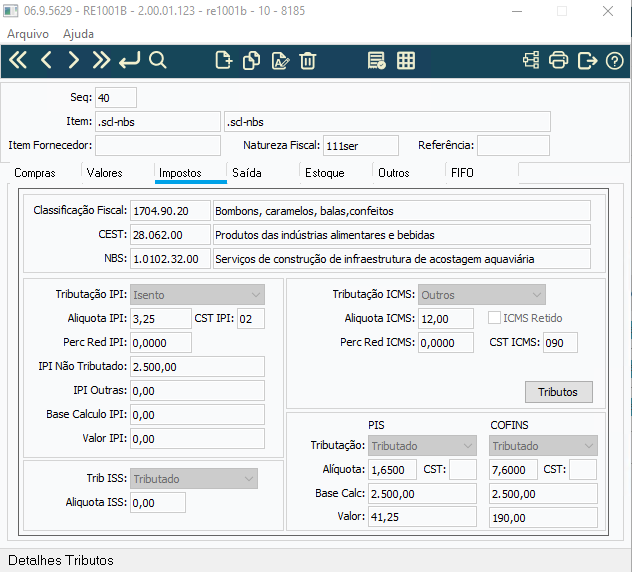Open the Arquivo menu
Screen dimensions: 632x572
click(x=28, y=34)
